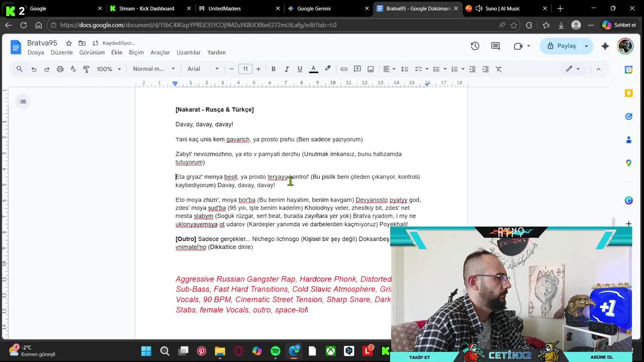Print the document using the printer icon
The image size is (644, 362).
60,69
